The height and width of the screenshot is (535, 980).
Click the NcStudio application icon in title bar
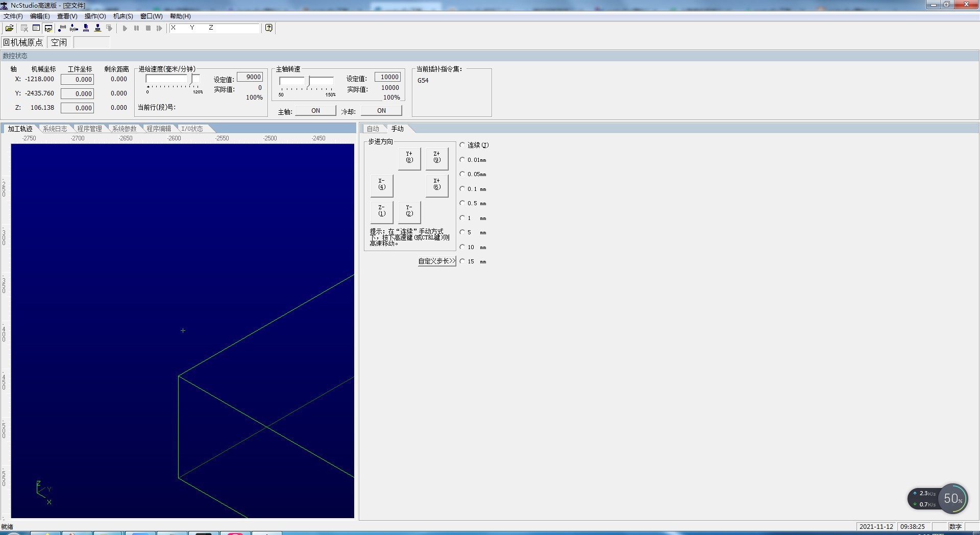pyautogui.click(x=4, y=5)
